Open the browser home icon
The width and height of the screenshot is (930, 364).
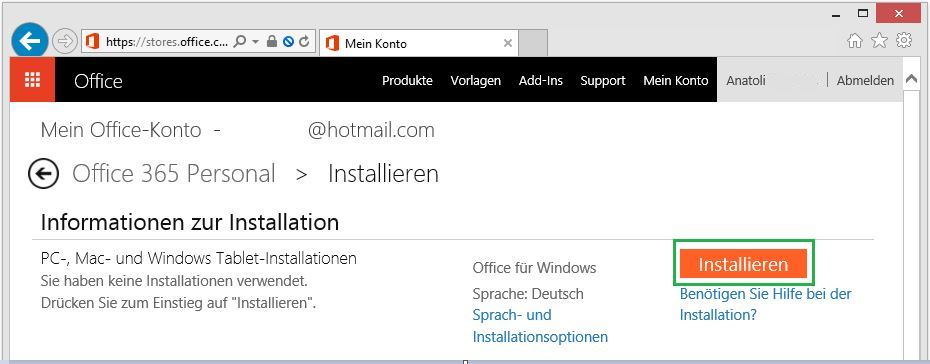click(x=855, y=40)
